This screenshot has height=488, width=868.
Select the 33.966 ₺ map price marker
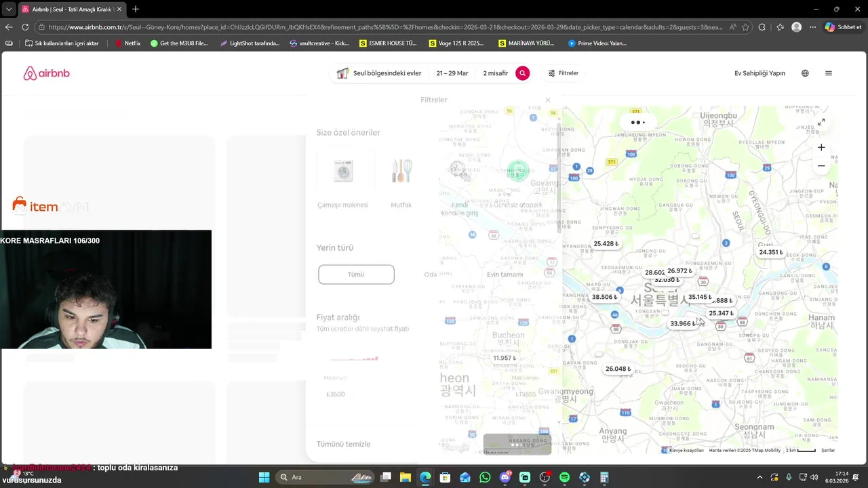[x=682, y=323]
